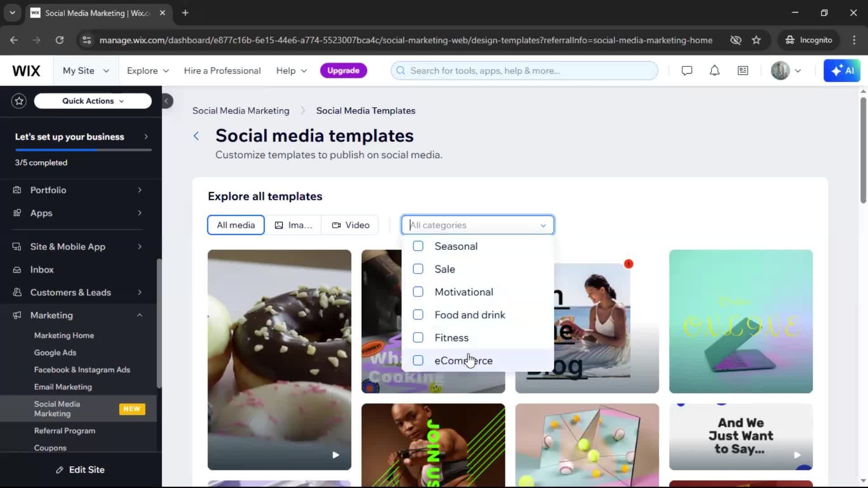This screenshot has height=488, width=868.
Task: Open Let's set up your business
Action: click(x=81, y=137)
